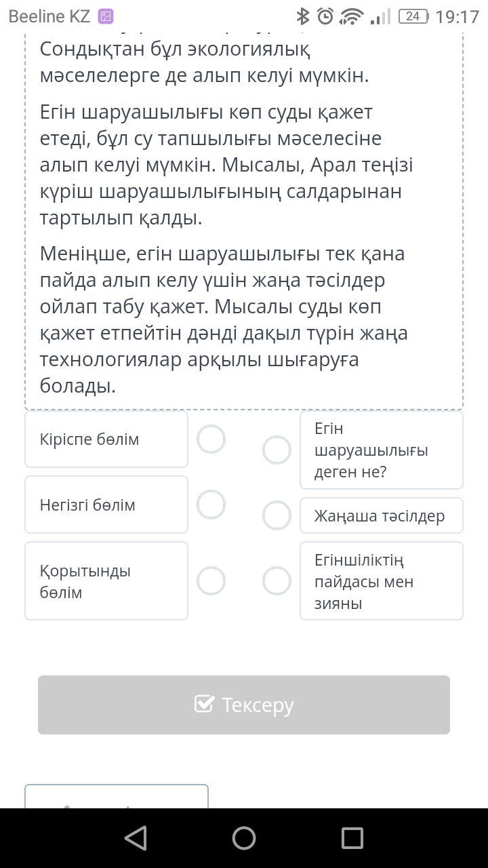Tap the Bluetooth status icon
The height and width of the screenshot is (868, 488).
(303, 16)
